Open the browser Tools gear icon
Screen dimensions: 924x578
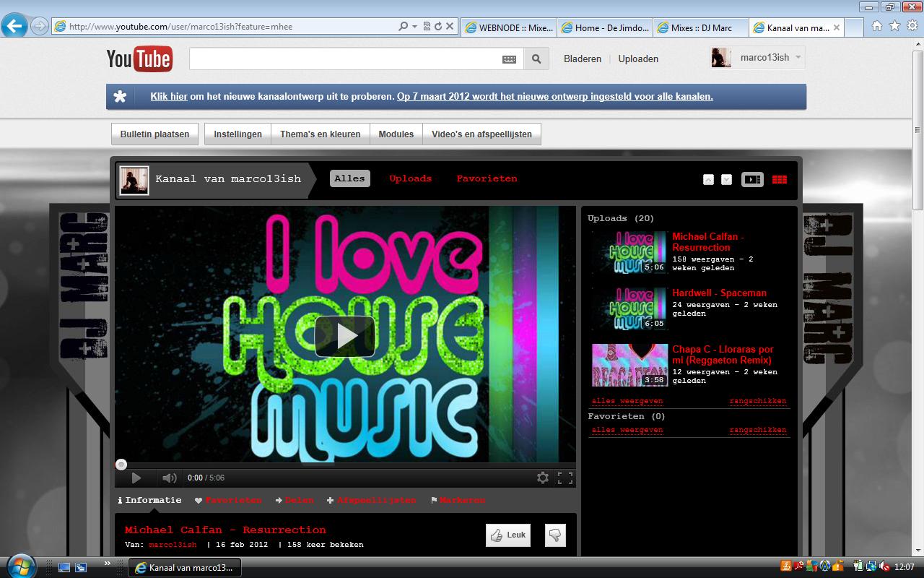[x=912, y=26]
